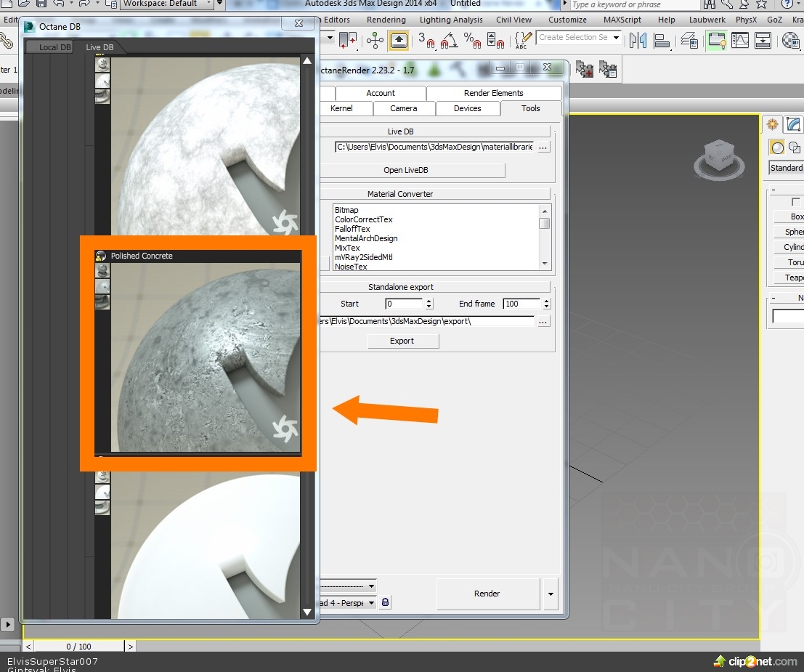Open the Help menu
804x672 pixels.
667,20
